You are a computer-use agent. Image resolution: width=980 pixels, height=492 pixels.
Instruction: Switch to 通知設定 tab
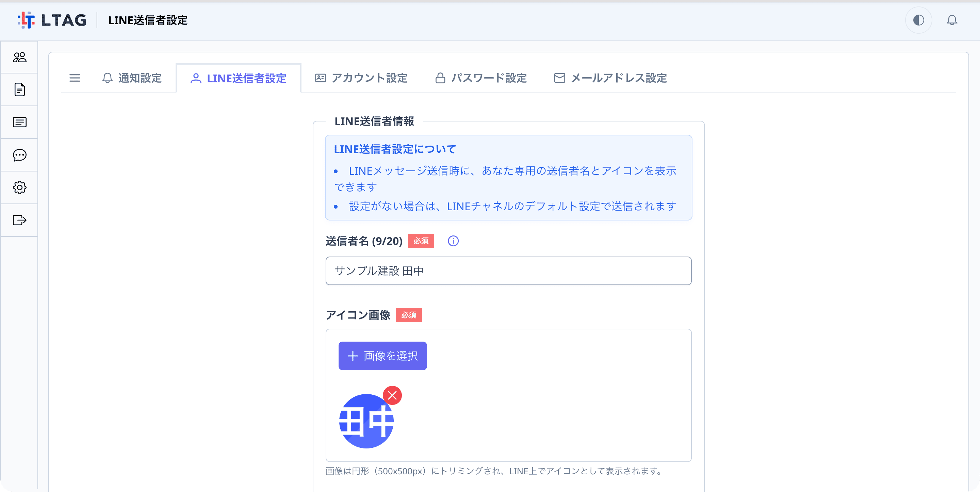[132, 78]
